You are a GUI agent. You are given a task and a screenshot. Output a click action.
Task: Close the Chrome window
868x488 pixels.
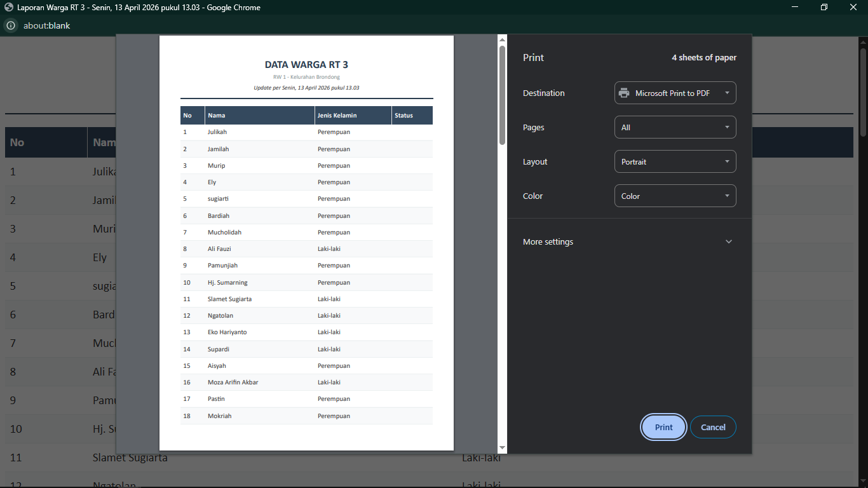pyautogui.click(x=853, y=8)
